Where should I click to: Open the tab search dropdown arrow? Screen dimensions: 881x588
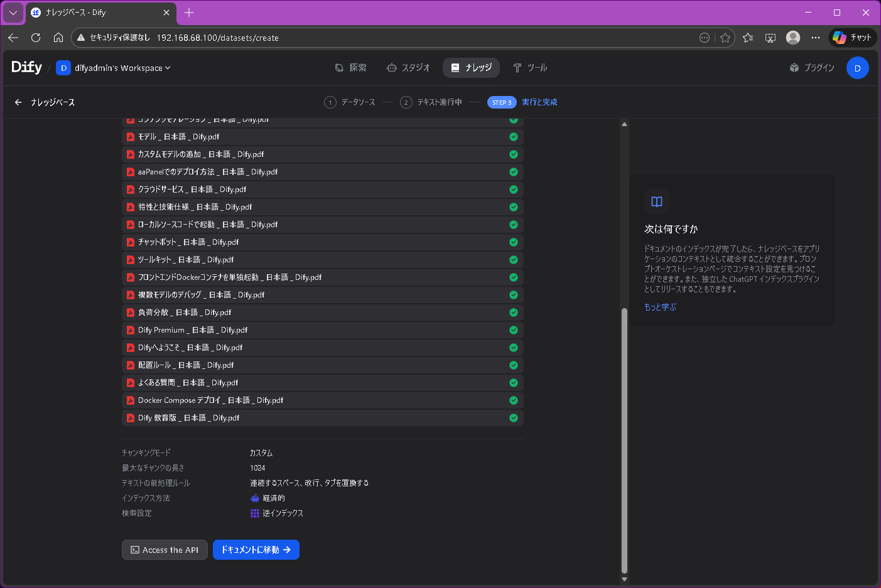tap(13, 13)
